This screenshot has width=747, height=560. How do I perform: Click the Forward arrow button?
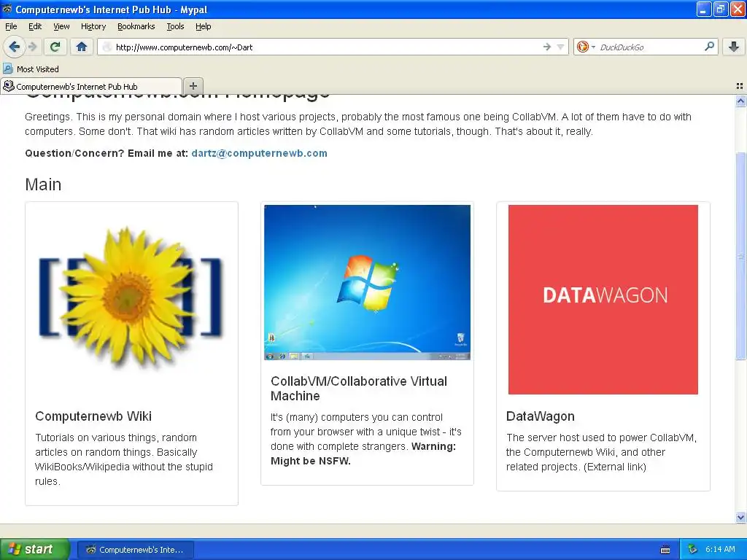pos(32,47)
